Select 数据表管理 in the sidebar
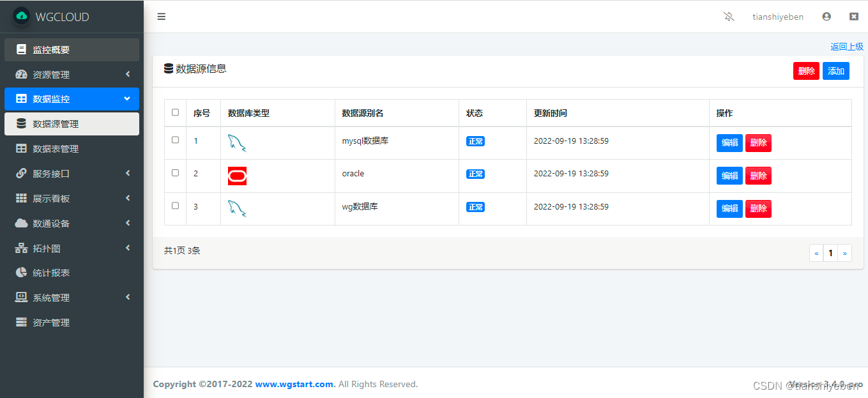 pos(72,148)
